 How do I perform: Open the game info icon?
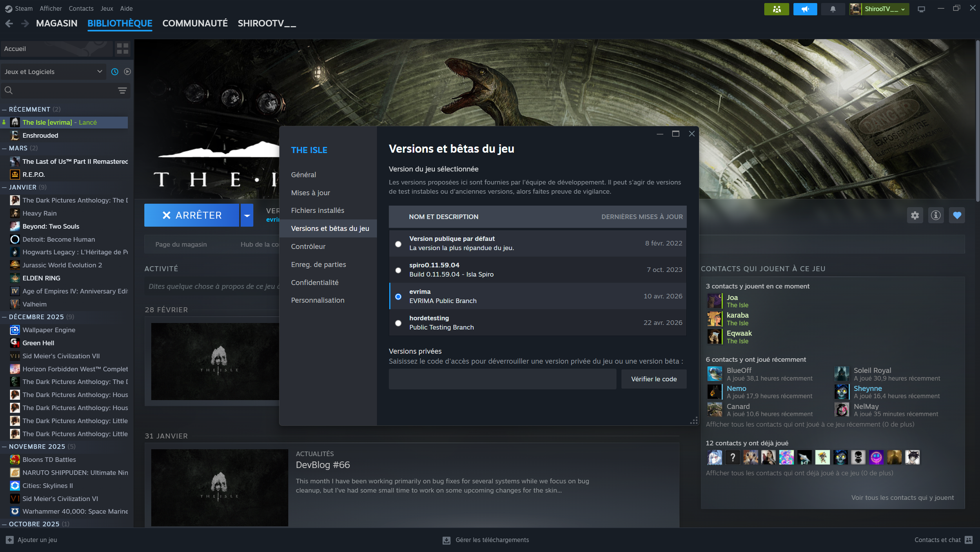point(936,215)
